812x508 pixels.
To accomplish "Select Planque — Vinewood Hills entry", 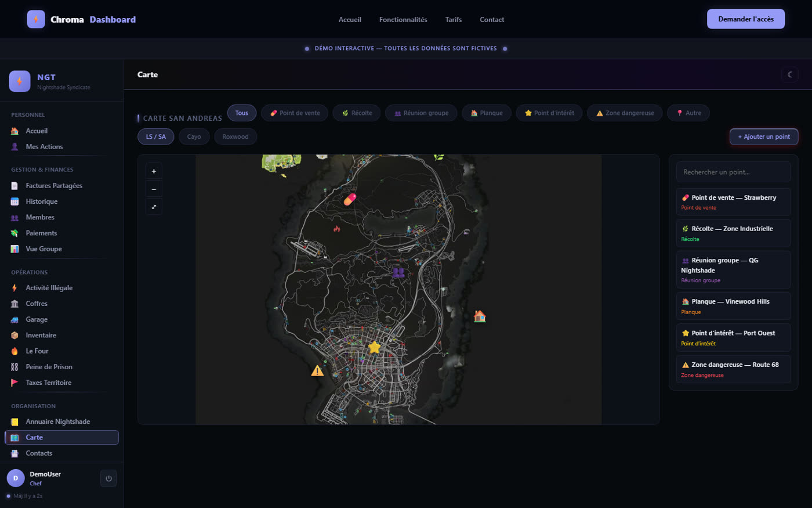I will coord(734,307).
